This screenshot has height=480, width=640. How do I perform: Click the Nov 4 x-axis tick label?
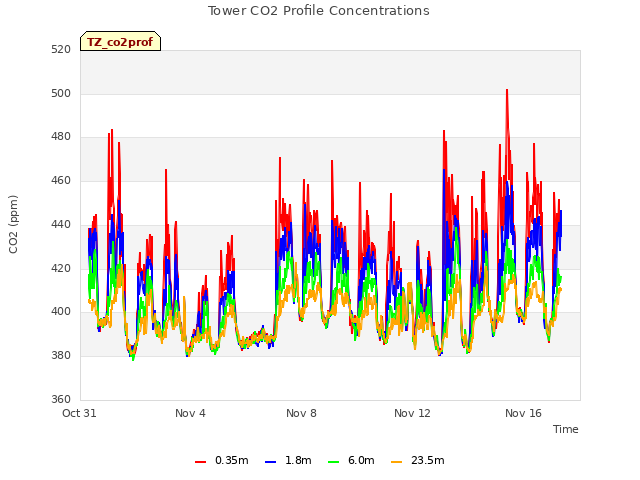(190, 413)
